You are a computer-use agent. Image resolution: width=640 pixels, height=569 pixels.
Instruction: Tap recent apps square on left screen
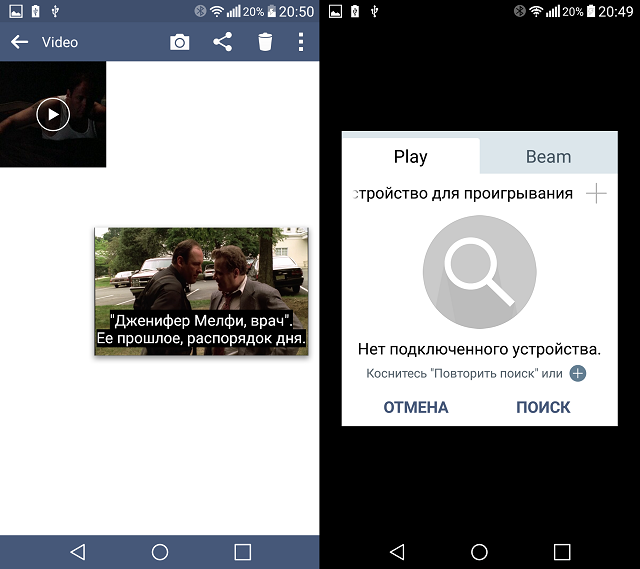242,552
